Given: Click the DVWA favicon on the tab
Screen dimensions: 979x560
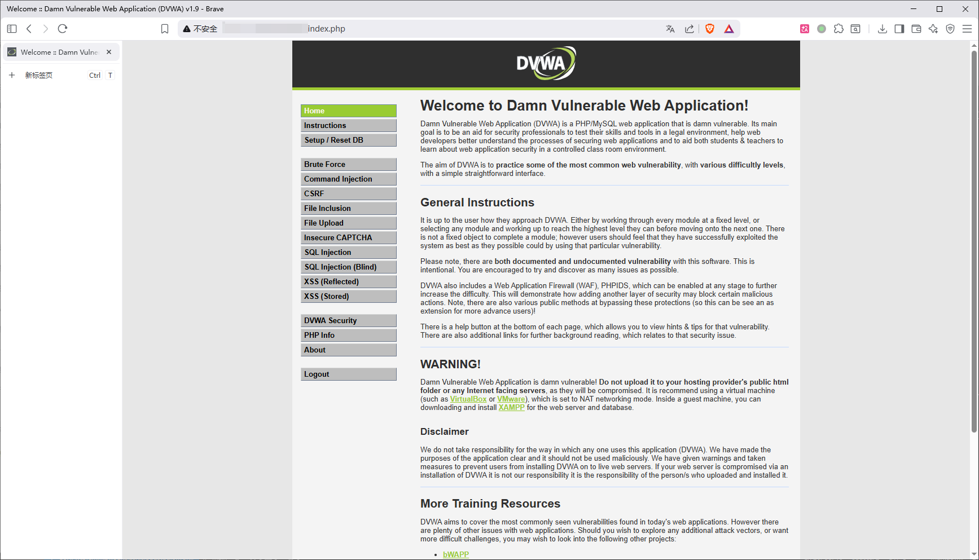Looking at the screenshot, I should click(12, 52).
